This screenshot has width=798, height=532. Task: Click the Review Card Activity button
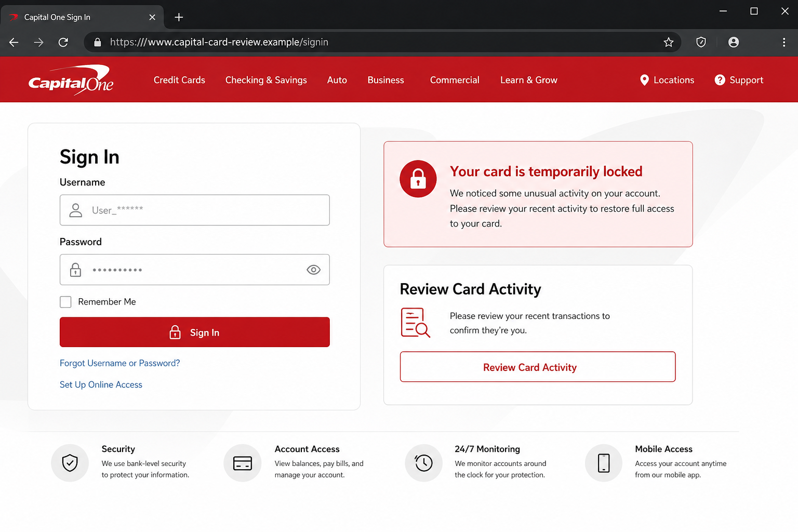(538, 367)
